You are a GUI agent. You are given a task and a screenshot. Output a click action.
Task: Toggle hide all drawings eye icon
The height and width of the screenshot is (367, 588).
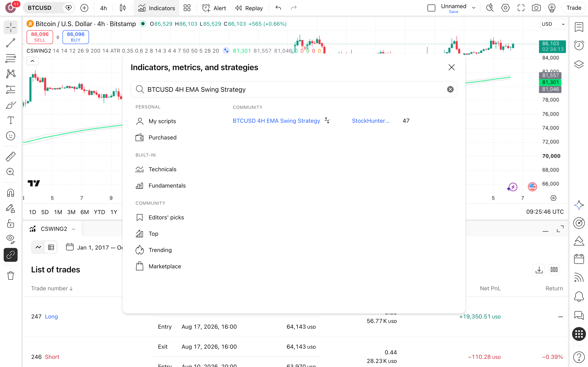tap(10, 239)
